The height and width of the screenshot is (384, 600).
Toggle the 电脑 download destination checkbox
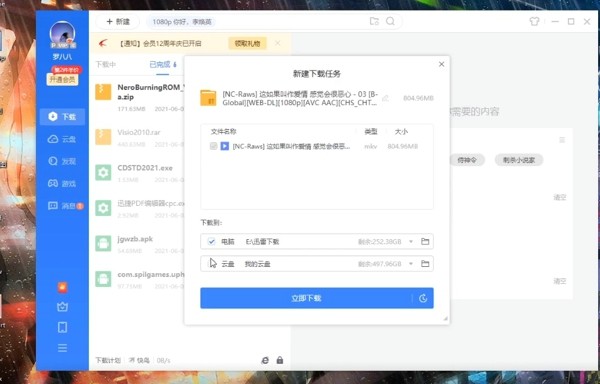coord(211,241)
